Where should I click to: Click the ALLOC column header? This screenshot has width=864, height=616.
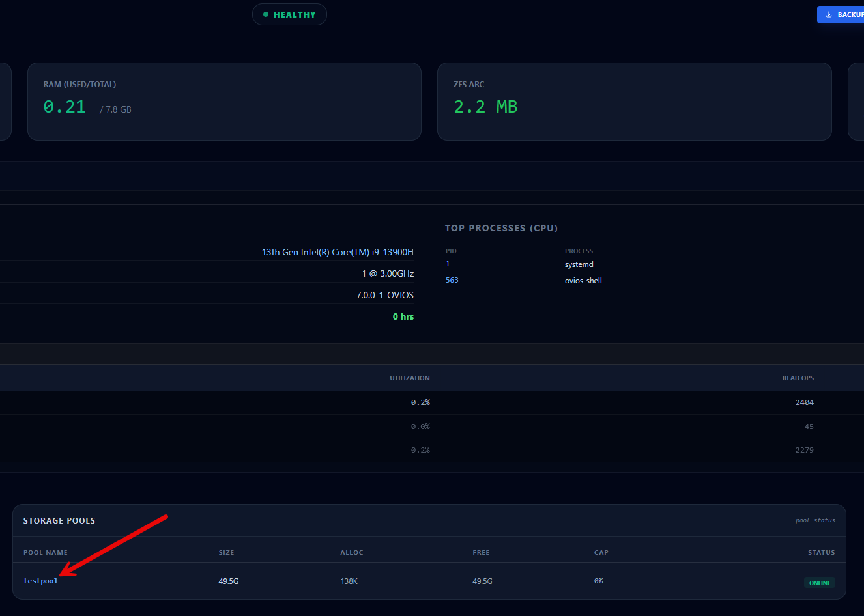pyautogui.click(x=352, y=552)
